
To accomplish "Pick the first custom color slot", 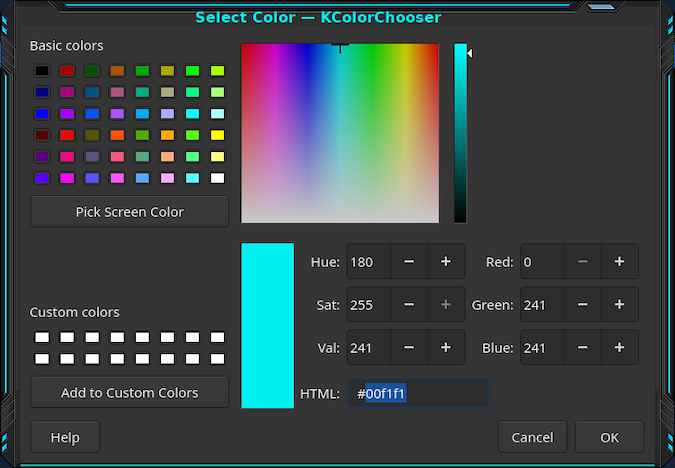I will 42,338.
